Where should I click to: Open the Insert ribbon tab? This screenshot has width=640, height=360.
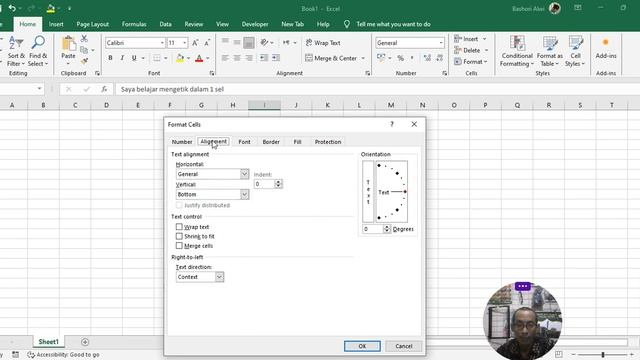(x=56, y=24)
